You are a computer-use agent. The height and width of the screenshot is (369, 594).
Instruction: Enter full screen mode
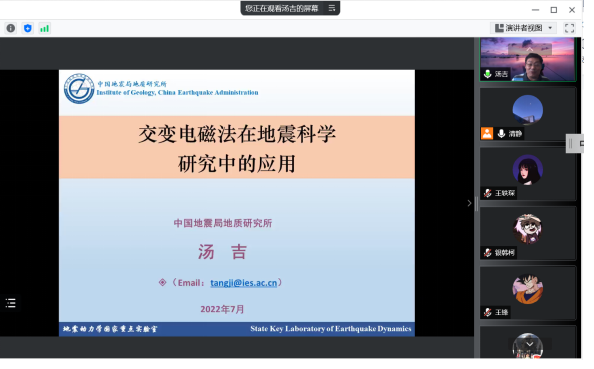click(569, 28)
